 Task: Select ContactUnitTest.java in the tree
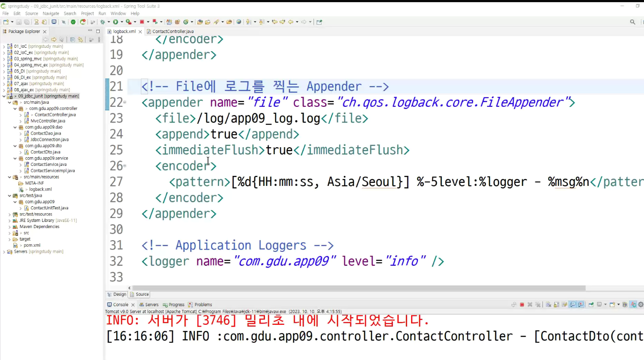click(x=49, y=208)
